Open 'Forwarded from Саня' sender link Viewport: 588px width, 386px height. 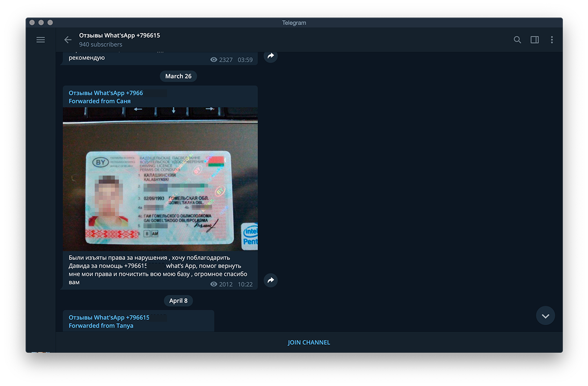[x=99, y=101]
